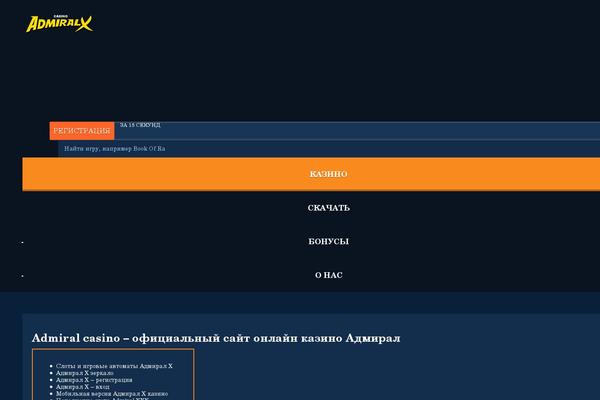Open the О нас menu page
The image size is (600, 400).
coord(328,274)
